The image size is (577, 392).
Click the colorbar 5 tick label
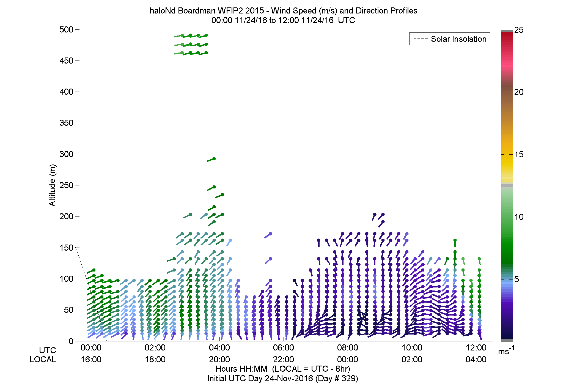pos(516,279)
